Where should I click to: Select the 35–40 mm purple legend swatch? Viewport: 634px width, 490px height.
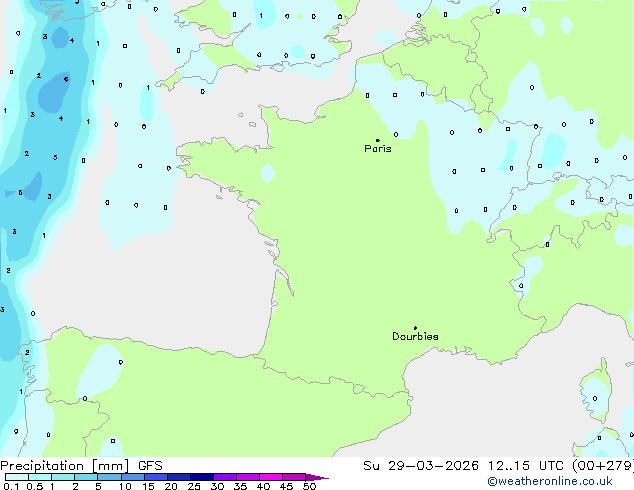[x=248, y=477]
